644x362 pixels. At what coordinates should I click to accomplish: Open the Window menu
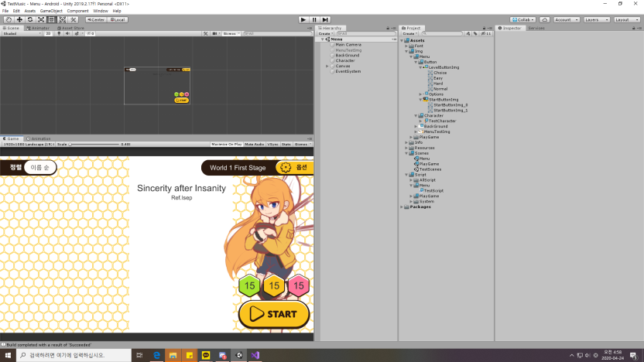(x=100, y=11)
